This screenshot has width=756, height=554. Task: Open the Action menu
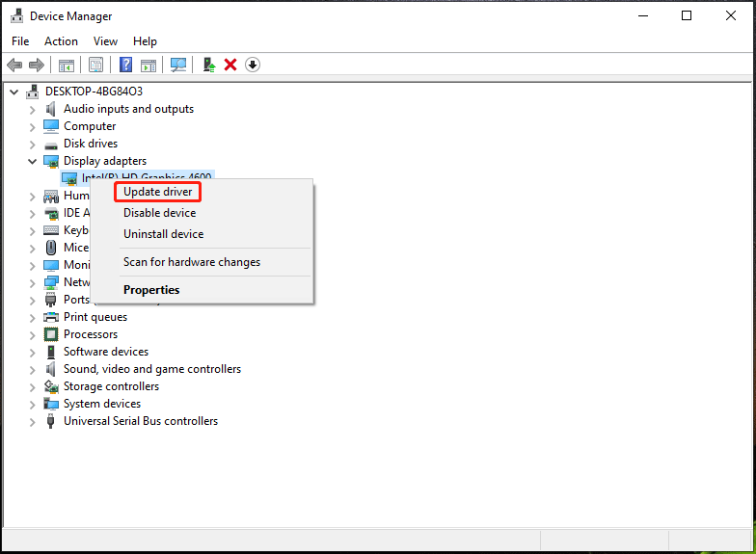(61, 41)
